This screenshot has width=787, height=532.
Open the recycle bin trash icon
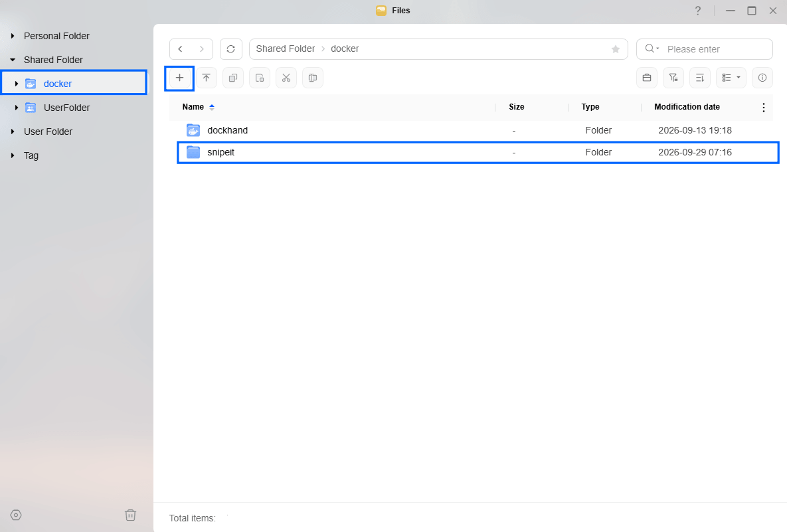(x=130, y=515)
